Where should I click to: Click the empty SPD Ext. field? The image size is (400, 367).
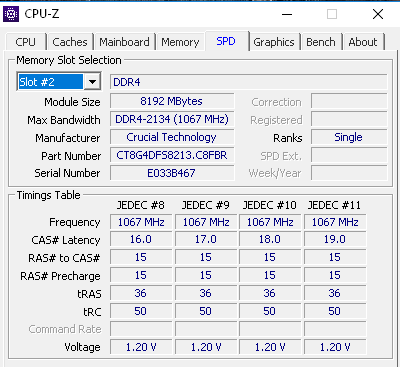click(349, 155)
